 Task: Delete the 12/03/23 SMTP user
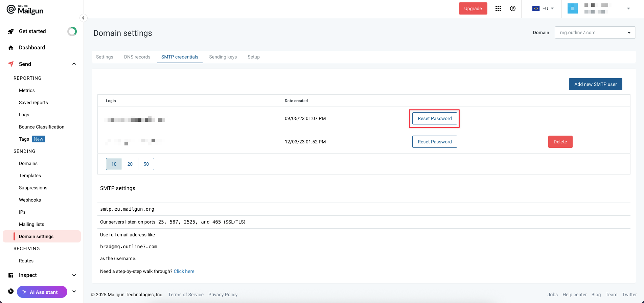pyautogui.click(x=560, y=142)
